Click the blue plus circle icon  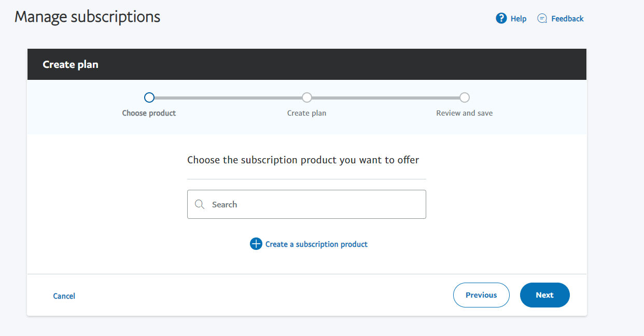pyautogui.click(x=256, y=244)
